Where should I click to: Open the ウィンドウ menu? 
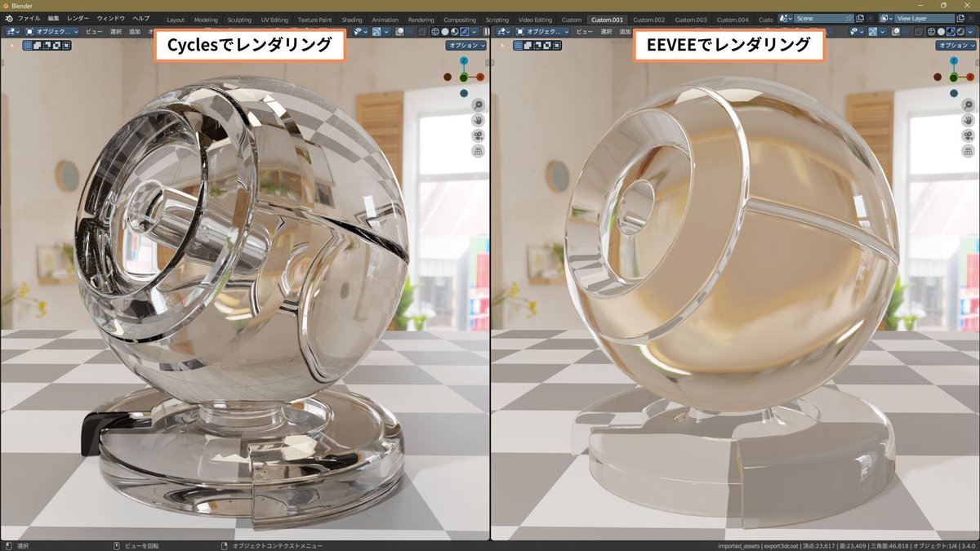click(x=111, y=18)
